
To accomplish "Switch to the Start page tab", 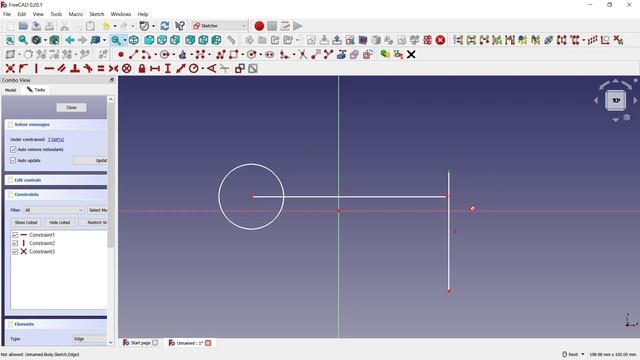I will [x=140, y=343].
